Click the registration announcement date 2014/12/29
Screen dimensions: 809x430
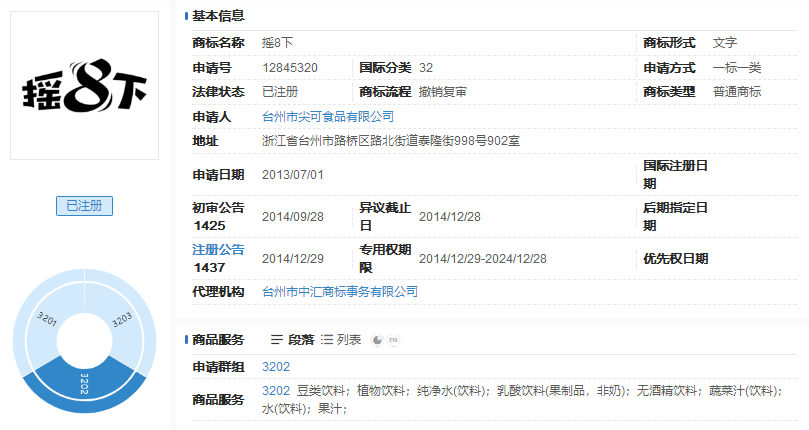[293, 259]
